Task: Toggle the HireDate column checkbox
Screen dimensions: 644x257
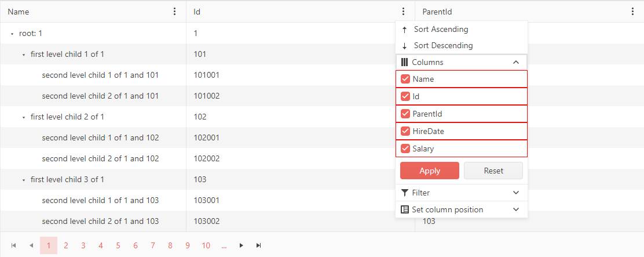Action: [405, 131]
